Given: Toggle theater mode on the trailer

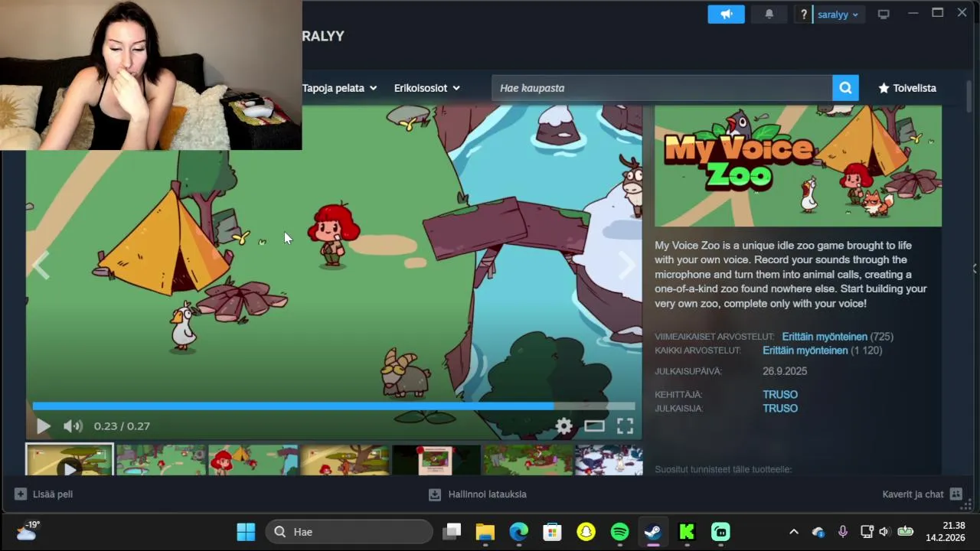Looking at the screenshot, I should [x=595, y=426].
